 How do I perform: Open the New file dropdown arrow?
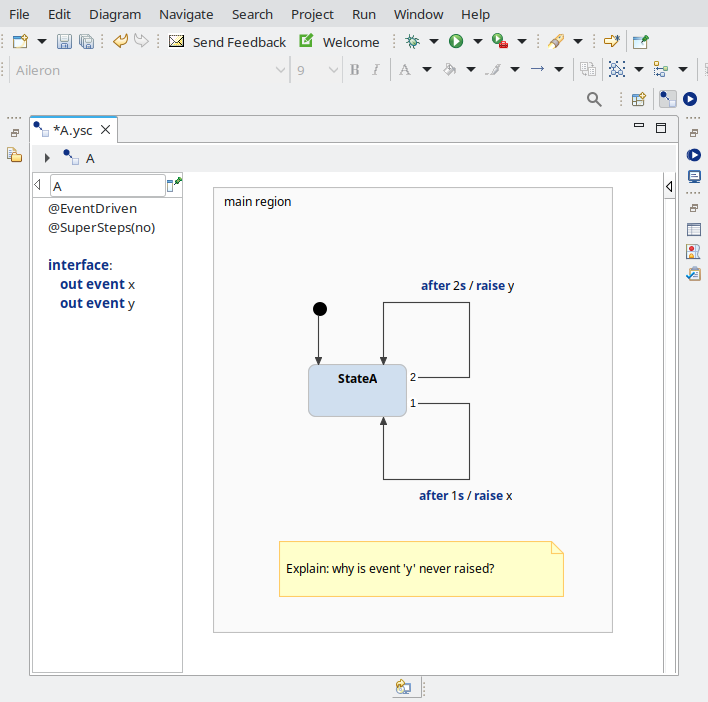pyautogui.click(x=42, y=42)
